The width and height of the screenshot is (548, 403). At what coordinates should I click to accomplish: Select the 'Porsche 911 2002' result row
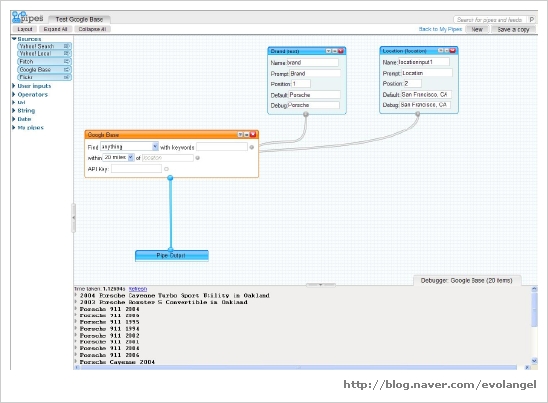[x=109, y=336]
